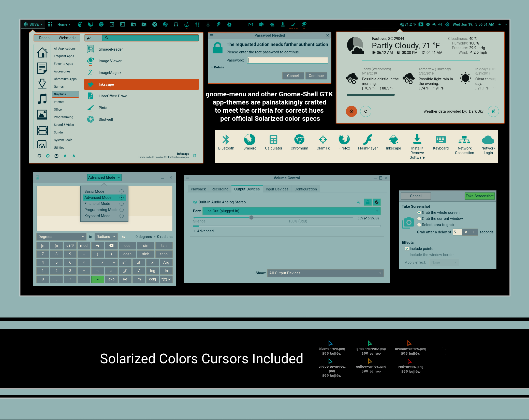This screenshot has height=420, width=529.
Task: Click the film strip sidebar icon
Action: point(42,130)
